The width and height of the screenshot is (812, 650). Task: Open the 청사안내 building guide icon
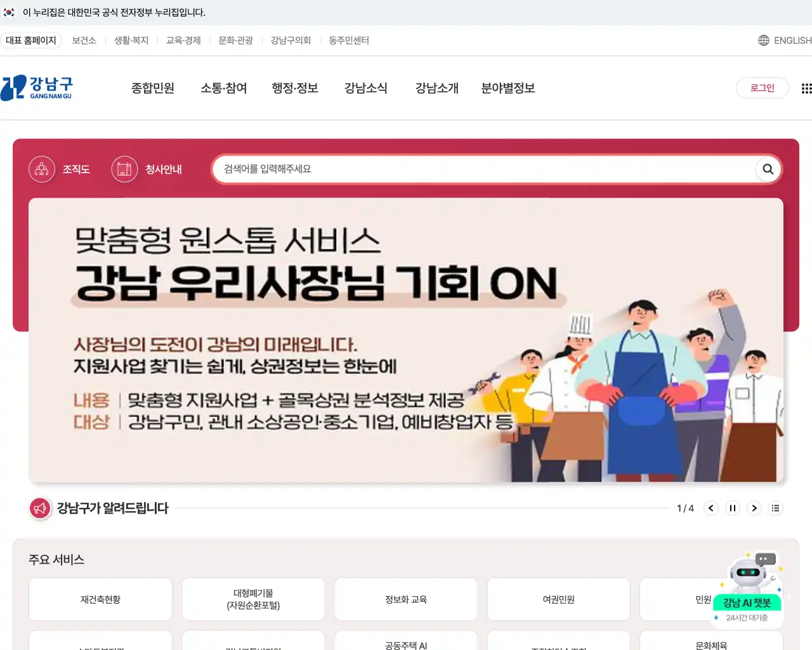124,169
